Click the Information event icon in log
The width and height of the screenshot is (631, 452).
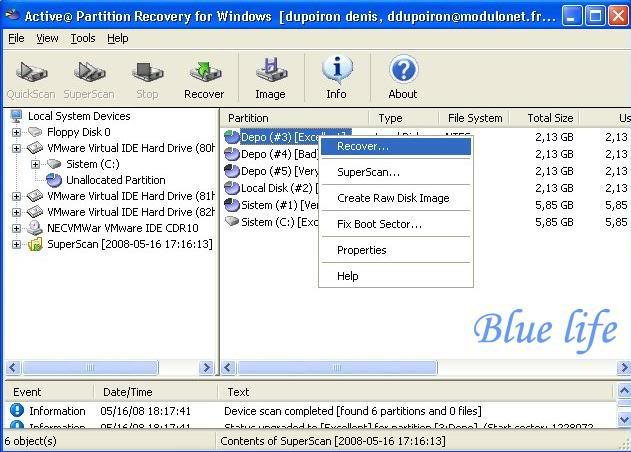(x=16, y=410)
